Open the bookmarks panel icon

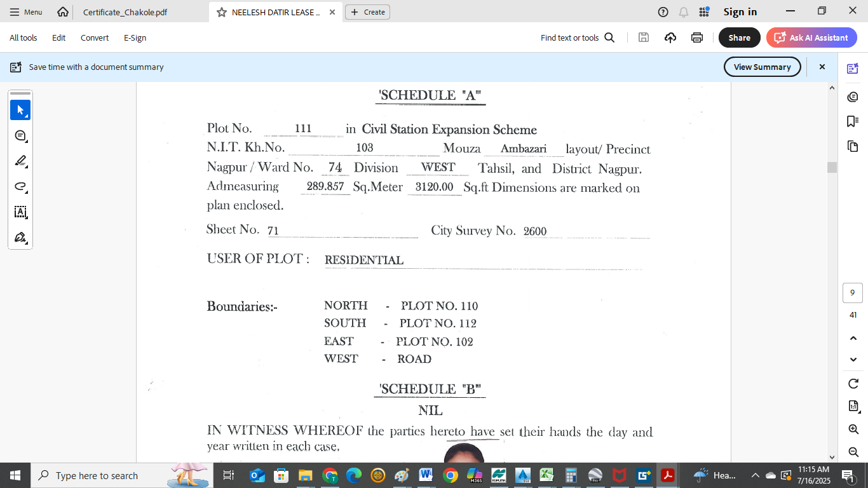pyautogui.click(x=853, y=121)
